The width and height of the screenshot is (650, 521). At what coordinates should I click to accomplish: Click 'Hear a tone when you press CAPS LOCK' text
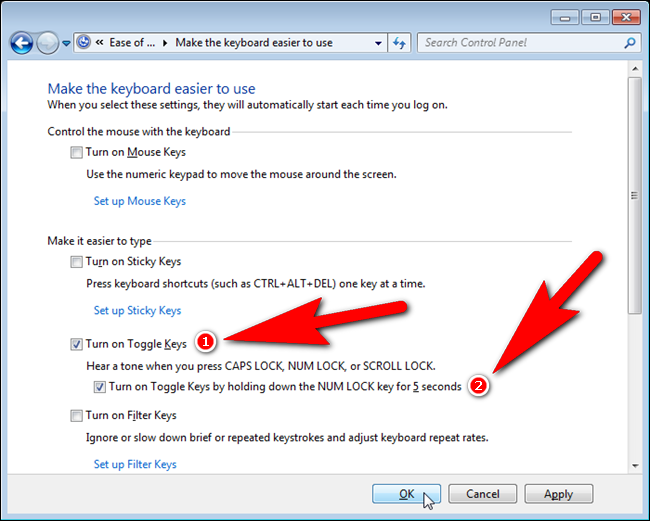pos(261,366)
